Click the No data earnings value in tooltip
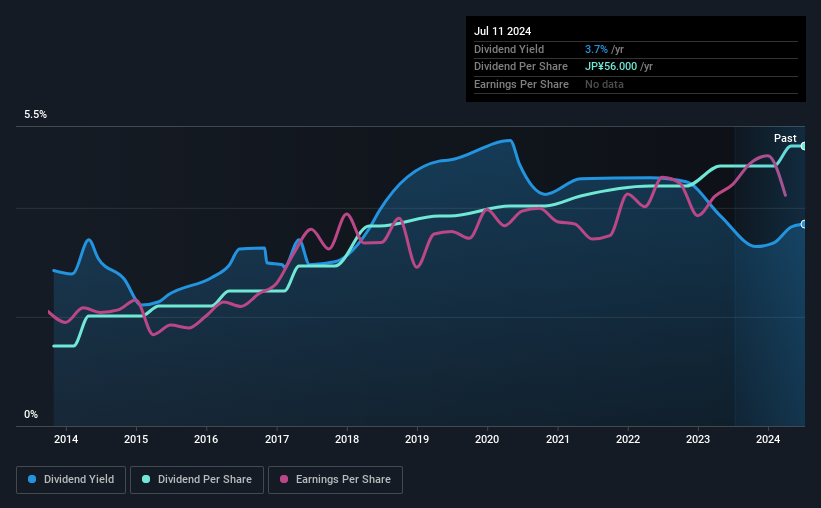The image size is (821, 508). click(x=604, y=84)
